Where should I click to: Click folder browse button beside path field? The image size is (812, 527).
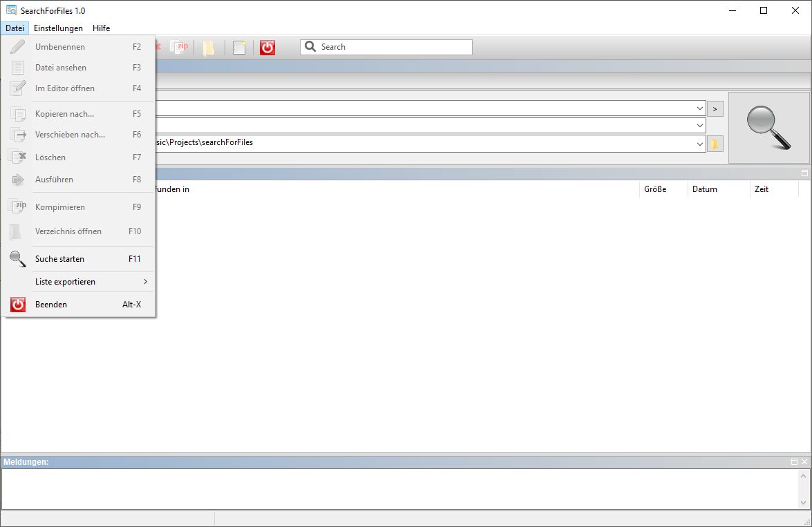[x=715, y=144]
